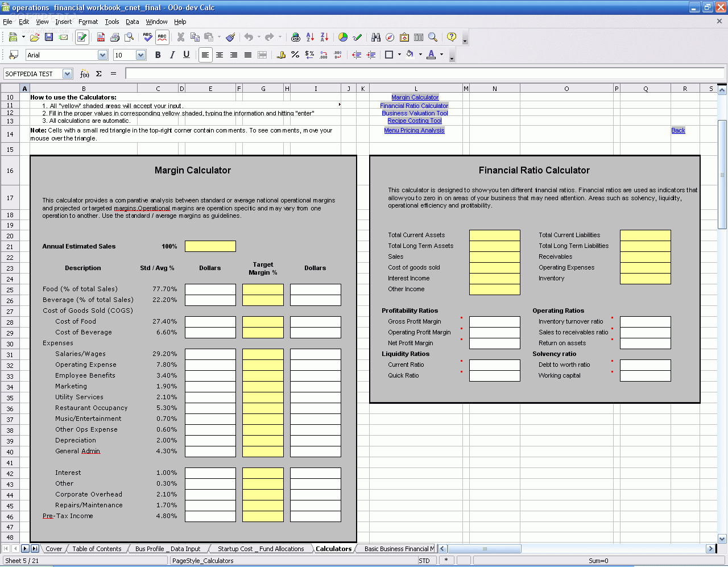The width and height of the screenshot is (728, 567).
Task: Switch to Table of Contents tab
Action: pos(97,549)
